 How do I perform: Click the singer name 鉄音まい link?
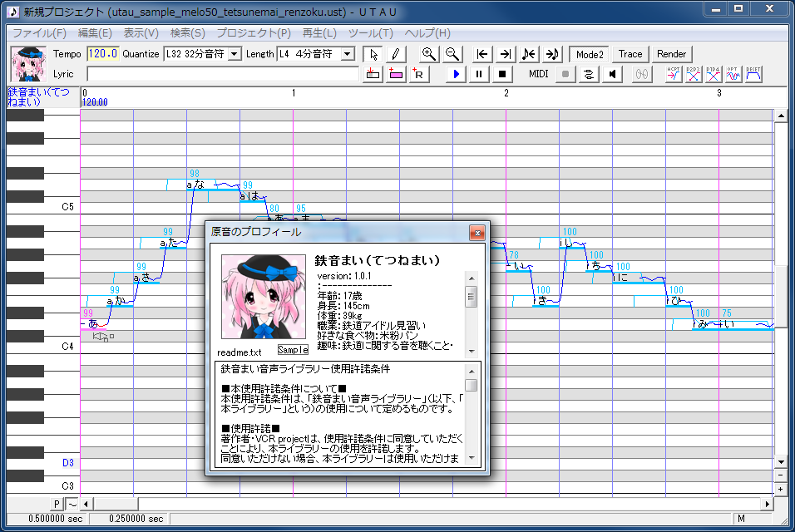click(38, 96)
